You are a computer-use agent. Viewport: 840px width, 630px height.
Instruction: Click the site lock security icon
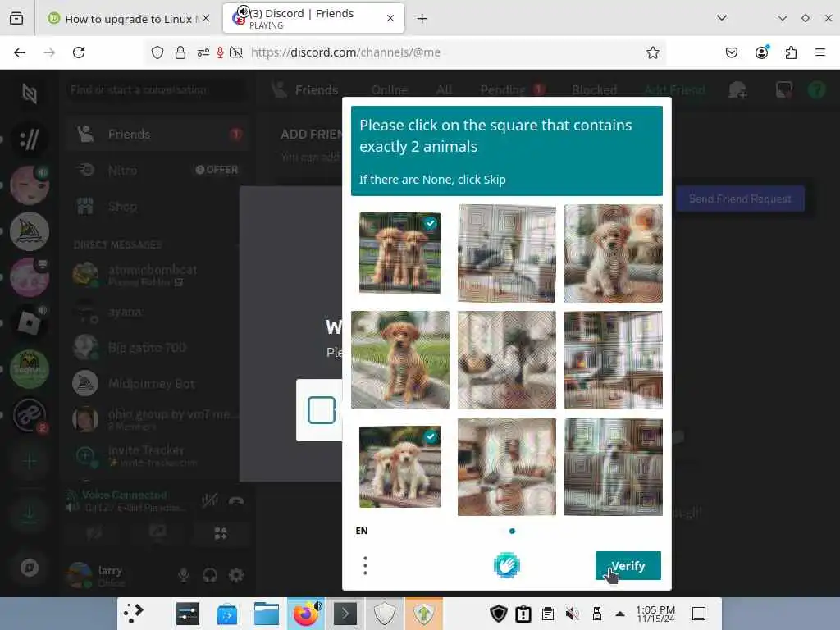coord(180,52)
